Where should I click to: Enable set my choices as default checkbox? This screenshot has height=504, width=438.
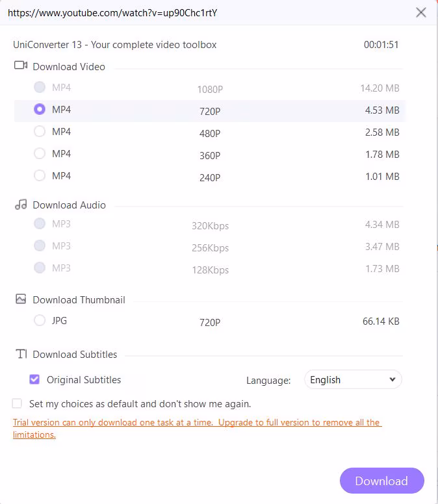(17, 403)
